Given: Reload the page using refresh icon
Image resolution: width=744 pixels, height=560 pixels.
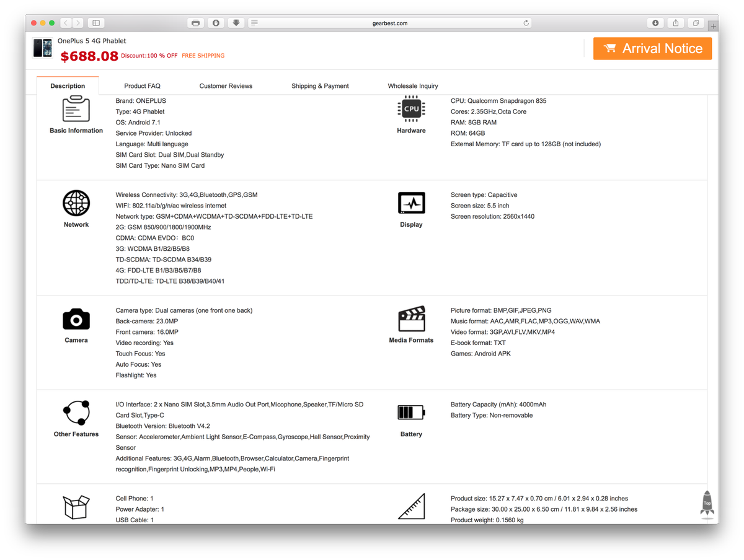Looking at the screenshot, I should tap(526, 23).
